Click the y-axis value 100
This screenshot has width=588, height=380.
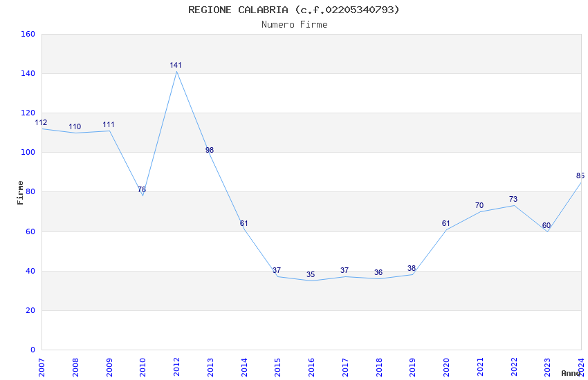(x=28, y=153)
